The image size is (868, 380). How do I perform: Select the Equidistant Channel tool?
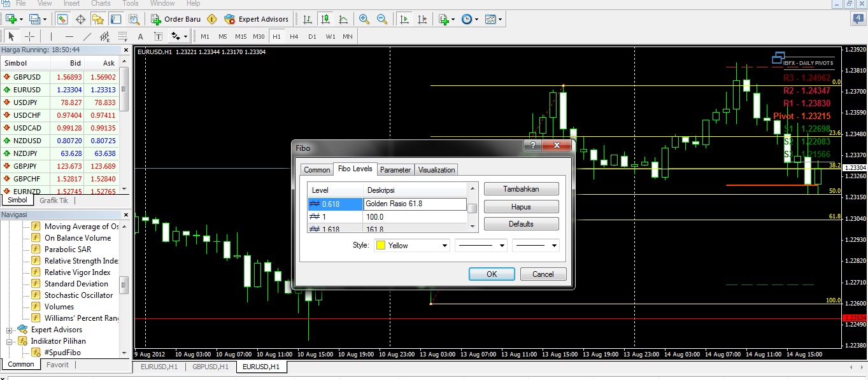tap(104, 36)
